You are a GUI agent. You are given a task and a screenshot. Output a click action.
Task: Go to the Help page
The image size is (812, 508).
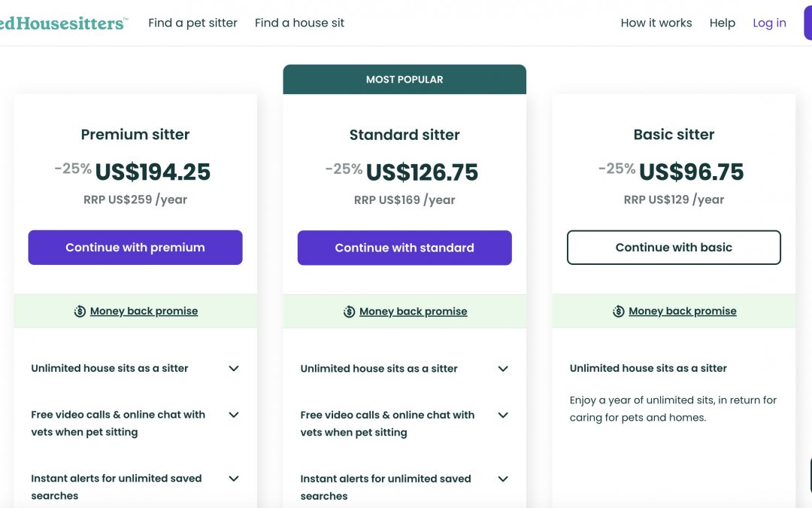723,23
